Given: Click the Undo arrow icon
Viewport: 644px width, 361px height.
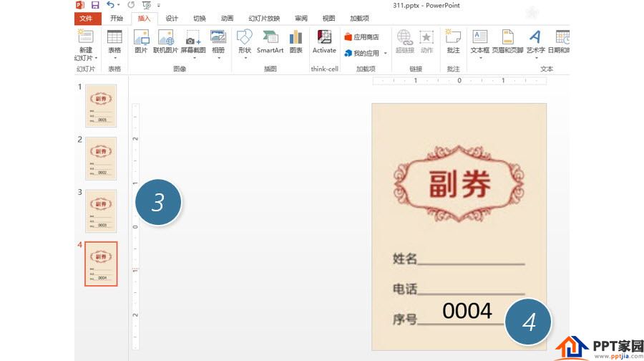Looking at the screenshot, I should coord(110,5).
